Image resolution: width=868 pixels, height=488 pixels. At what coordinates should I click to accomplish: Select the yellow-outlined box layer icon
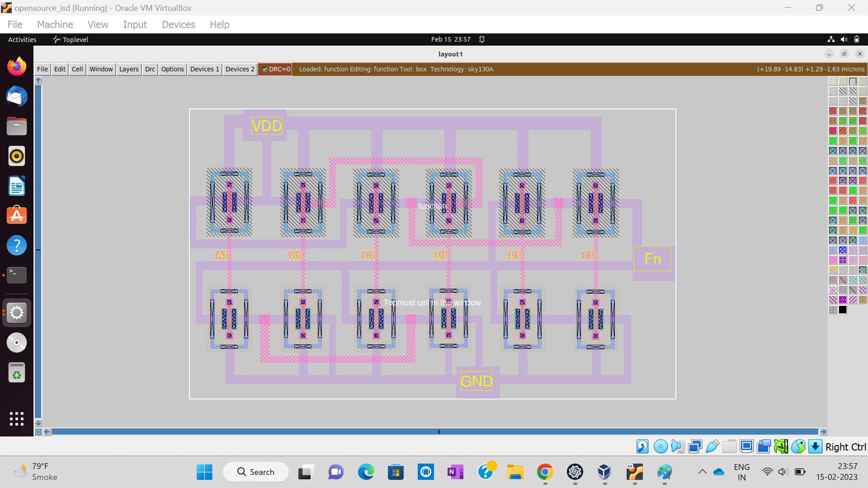click(843, 81)
